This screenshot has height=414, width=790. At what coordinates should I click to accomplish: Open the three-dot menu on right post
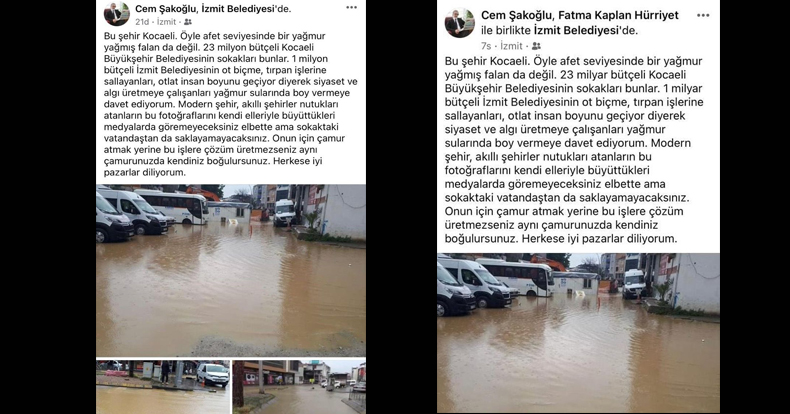pyautogui.click(x=703, y=16)
